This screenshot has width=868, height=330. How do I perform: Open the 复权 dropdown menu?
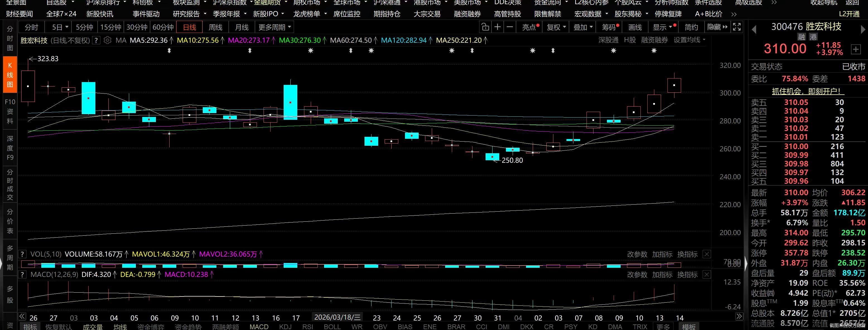coord(556,27)
